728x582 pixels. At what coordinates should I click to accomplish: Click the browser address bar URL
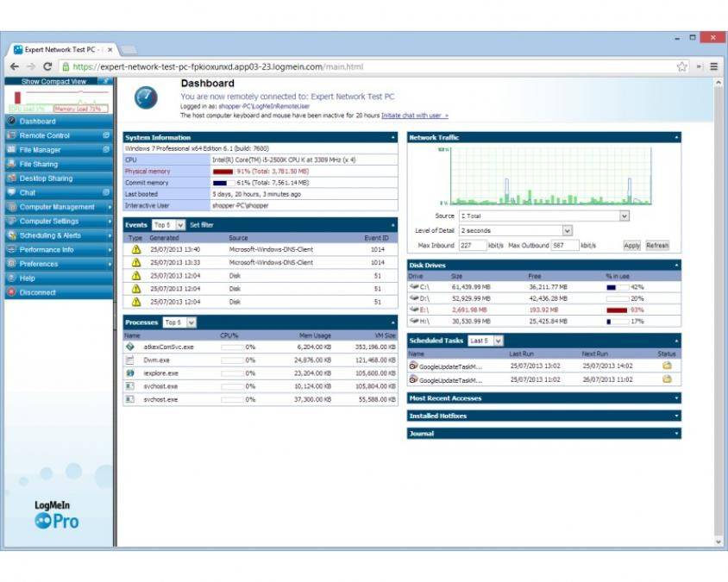click(218, 67)
